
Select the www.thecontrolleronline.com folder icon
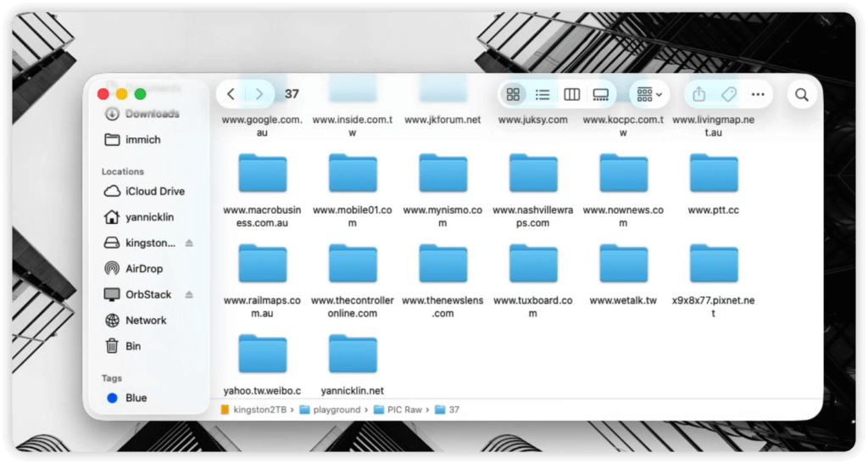pyautogui.click(x=353, y=263)
